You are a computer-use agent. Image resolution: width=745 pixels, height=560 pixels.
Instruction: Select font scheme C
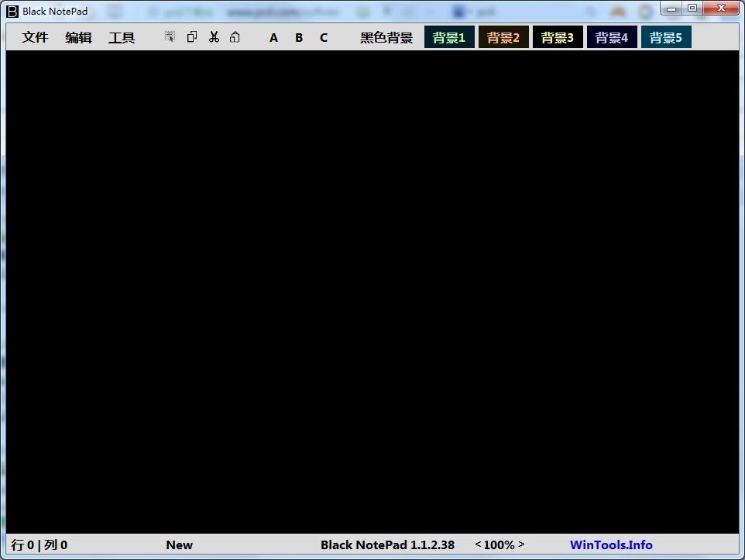[x=323, y=37]
